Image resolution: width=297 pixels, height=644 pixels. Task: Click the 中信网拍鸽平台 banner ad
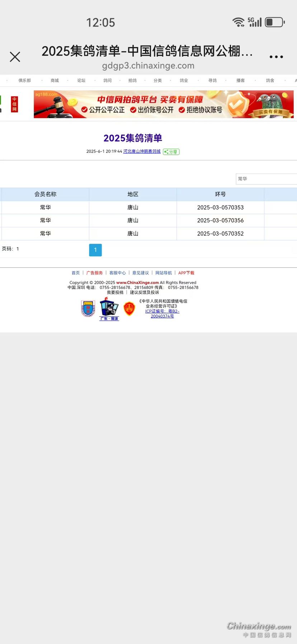coord(164,104)
